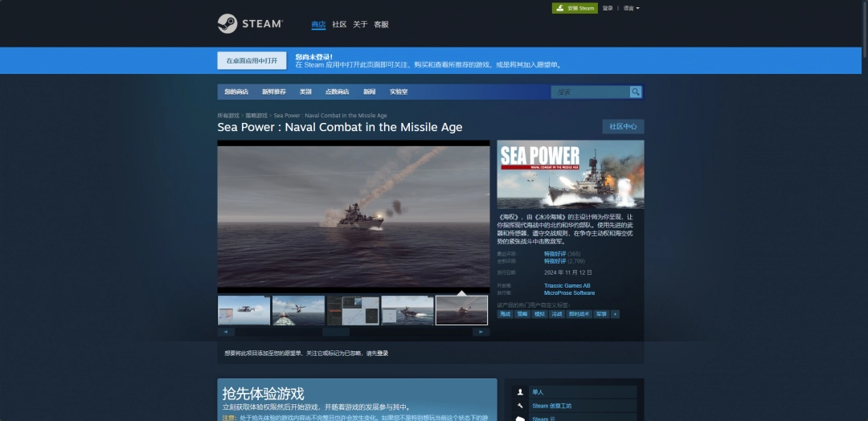Image resolution: width=868 pixels, height=421 pixels.
Task: Click the 安装 Steam green button
Action: point(575,8)
